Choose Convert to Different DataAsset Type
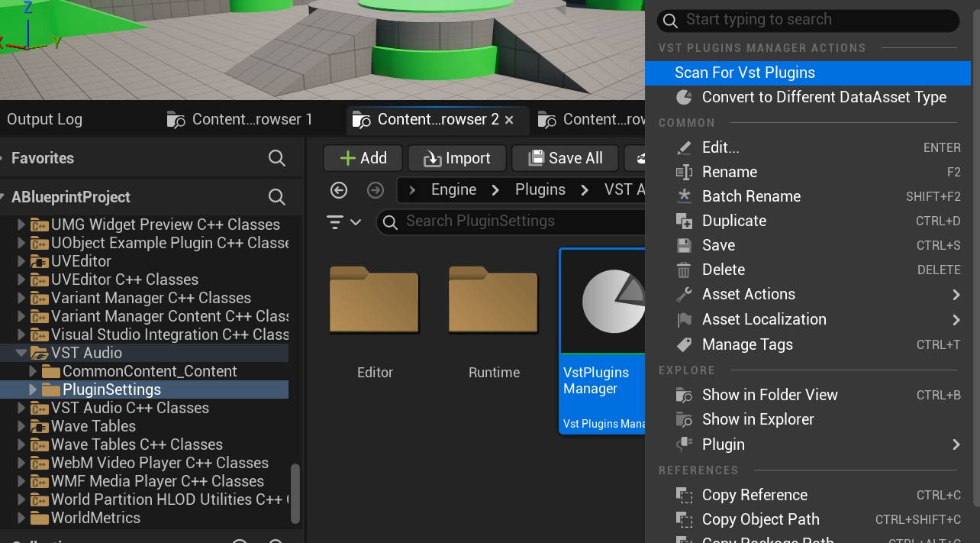The width and height of the screenshot is (980, 543). (824, 97)
